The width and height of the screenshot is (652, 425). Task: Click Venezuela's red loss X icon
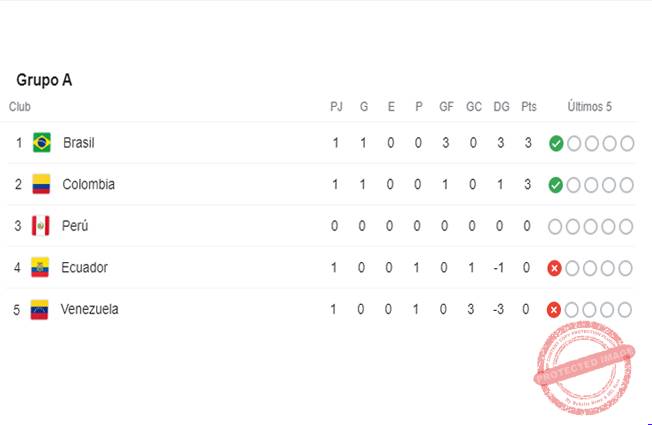pos(553,310)
